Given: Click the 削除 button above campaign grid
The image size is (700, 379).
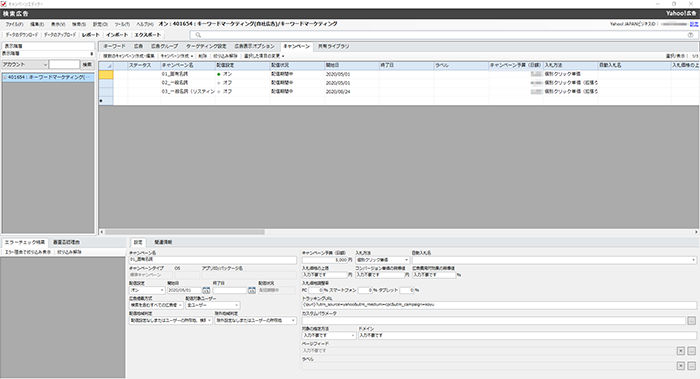Looking at the screenshot, I should click(x=203, y=56).
